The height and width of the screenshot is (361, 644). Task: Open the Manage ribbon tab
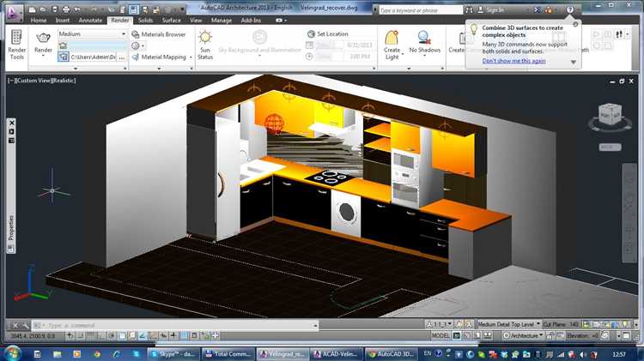click(222, 20)
